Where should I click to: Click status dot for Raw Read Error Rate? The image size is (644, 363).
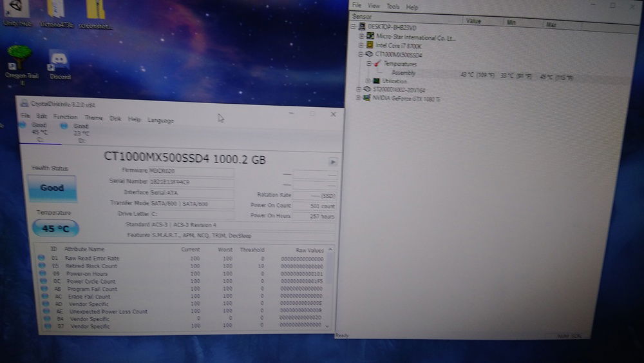coord(41,258)
